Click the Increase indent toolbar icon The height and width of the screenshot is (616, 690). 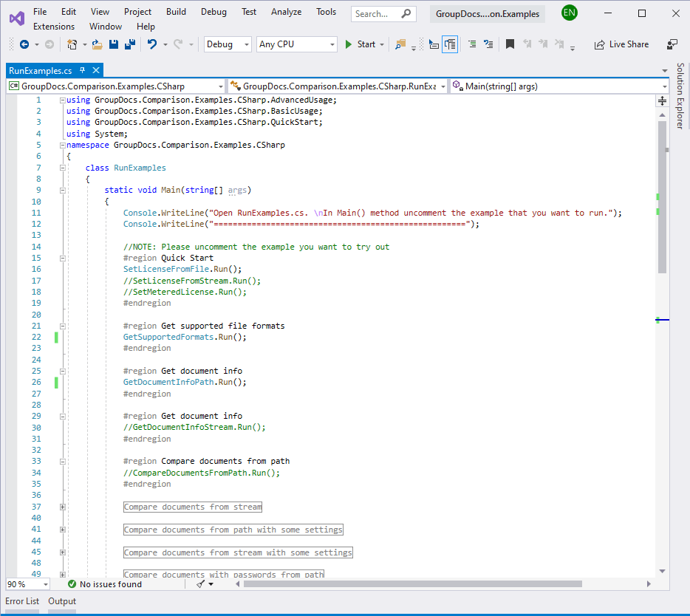click(472, 44)
